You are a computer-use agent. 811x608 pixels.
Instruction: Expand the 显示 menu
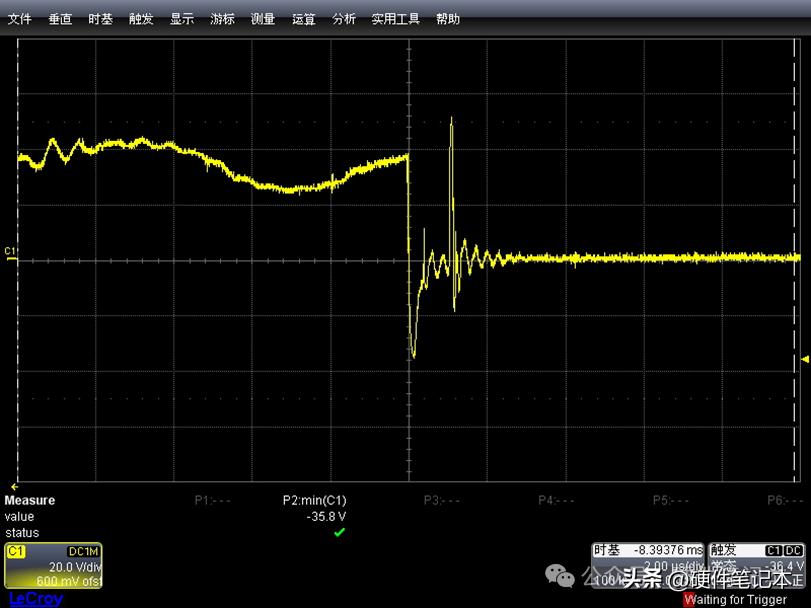click(182, 19)
